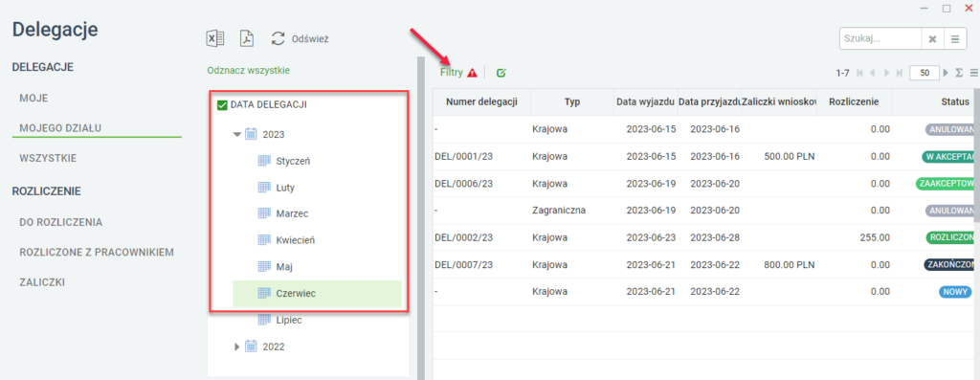Export the list to Excel
This screenshot has width=980, height=380.
(x=215, y=38)
